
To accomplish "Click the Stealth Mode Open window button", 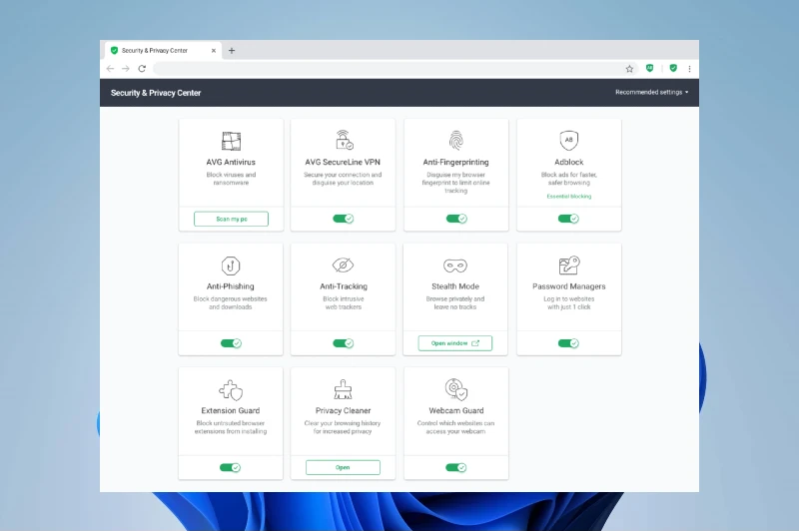I will tap(455, 343).
